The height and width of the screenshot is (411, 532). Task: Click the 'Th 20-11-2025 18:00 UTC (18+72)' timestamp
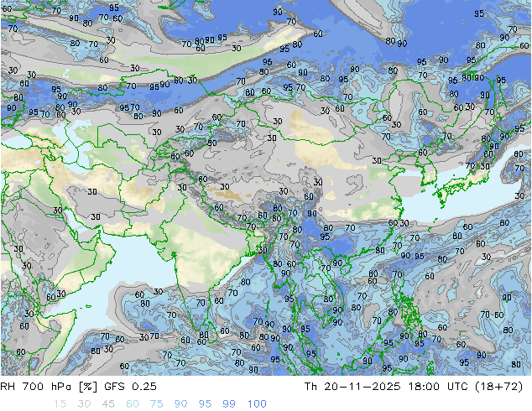pos(414,387)
